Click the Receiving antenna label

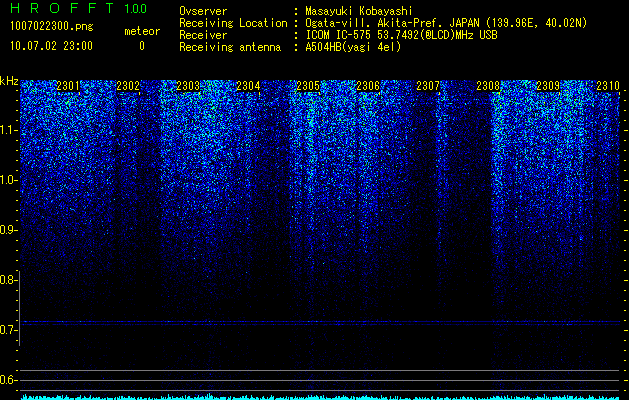230,47
